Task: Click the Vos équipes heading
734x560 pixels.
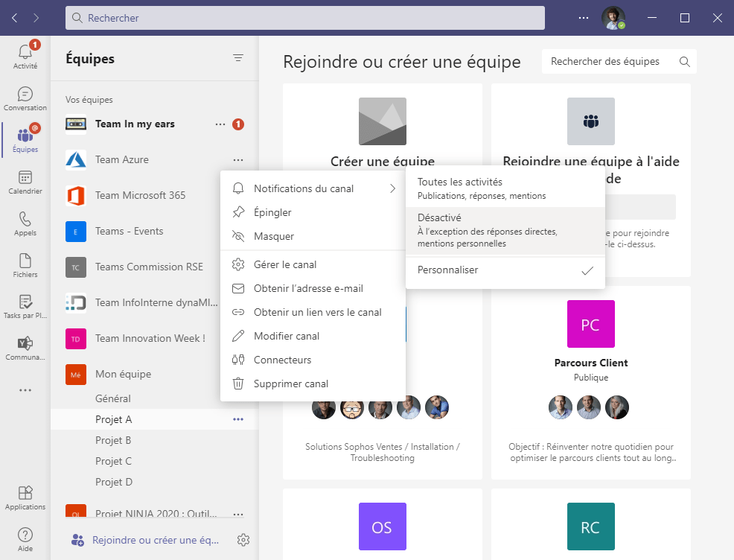Action: (89, 100)
